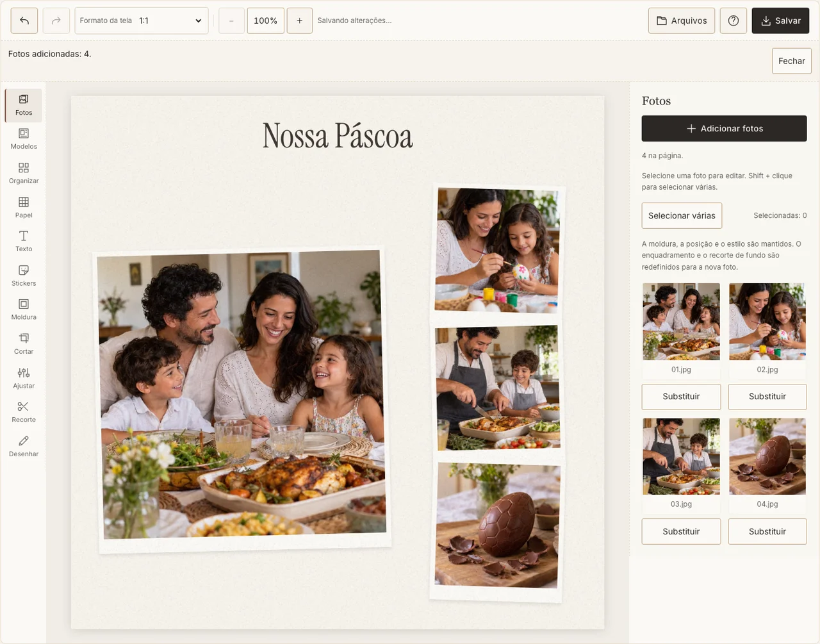Click Adicionar fotos button
820x644 pixels.
tap(725, 128)
